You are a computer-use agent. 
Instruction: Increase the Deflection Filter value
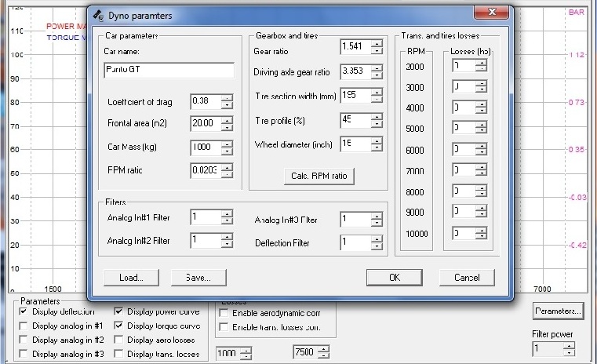[377, 239]
